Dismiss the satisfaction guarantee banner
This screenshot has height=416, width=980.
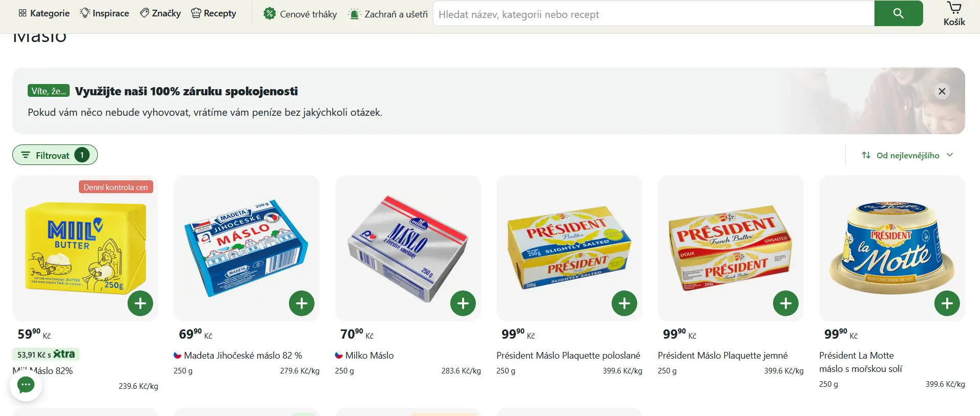[942, 91]
